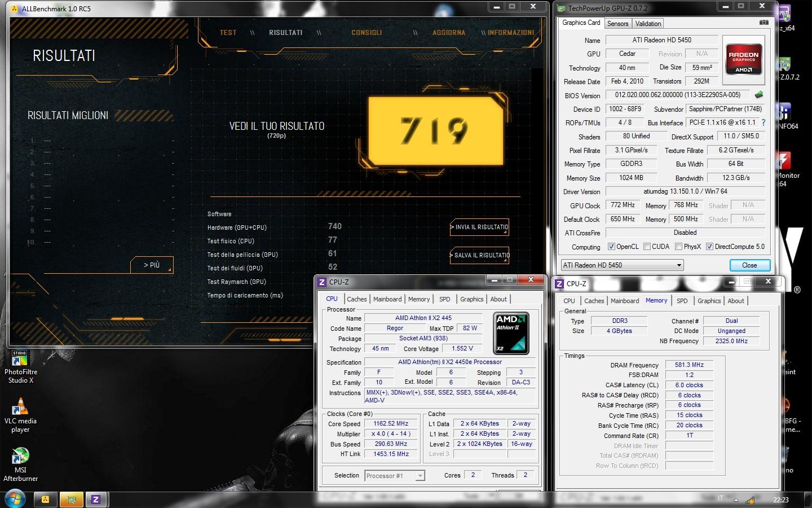Click the purple CPU-Z taskbar icon

96,499
